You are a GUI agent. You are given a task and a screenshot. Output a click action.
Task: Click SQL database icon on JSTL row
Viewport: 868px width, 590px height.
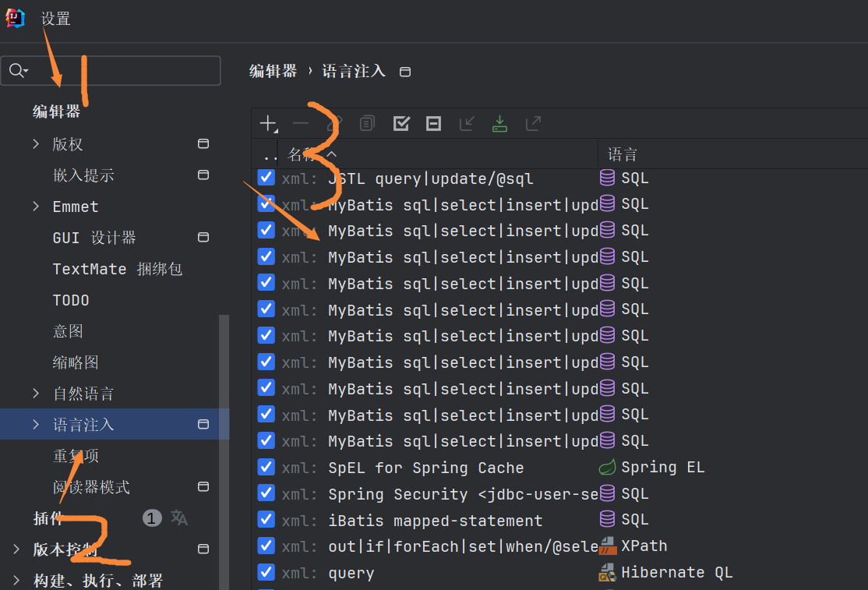607,178
